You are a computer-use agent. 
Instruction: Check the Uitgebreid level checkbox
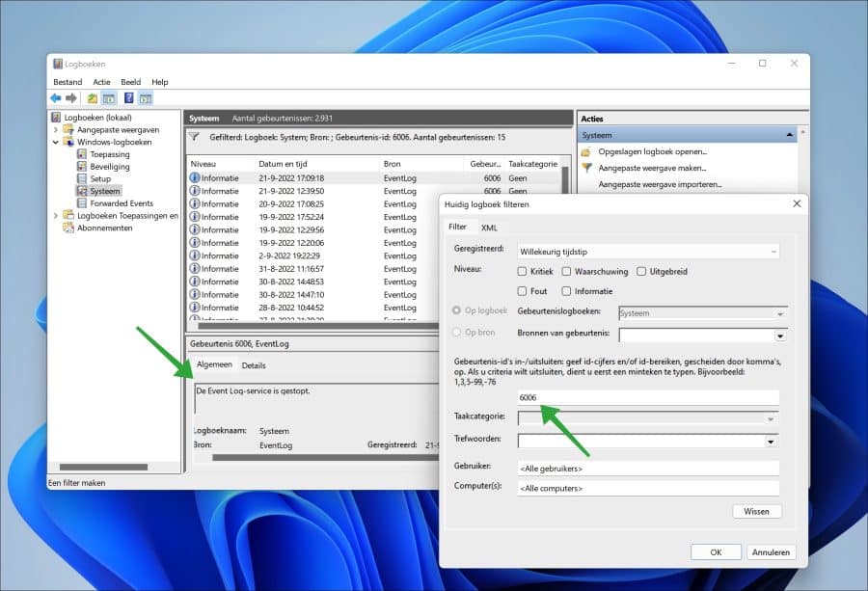[641, 272]
